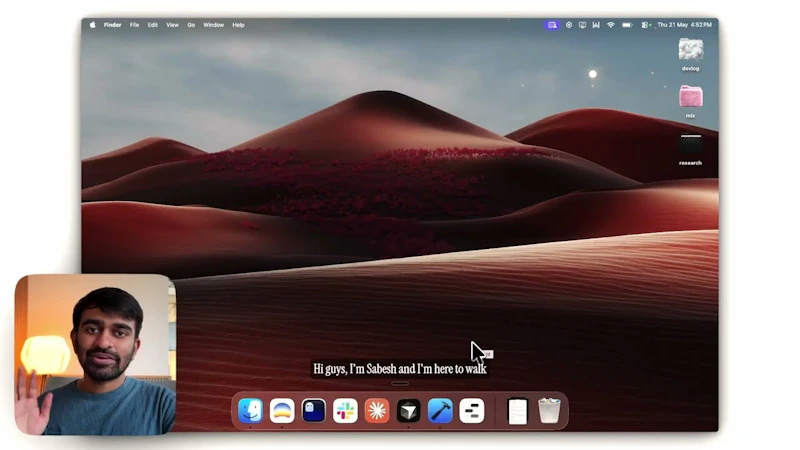This screenshot has height=450, width=800.
Task: Open the white timeline bars app in Dock
Action: [472, 411]
